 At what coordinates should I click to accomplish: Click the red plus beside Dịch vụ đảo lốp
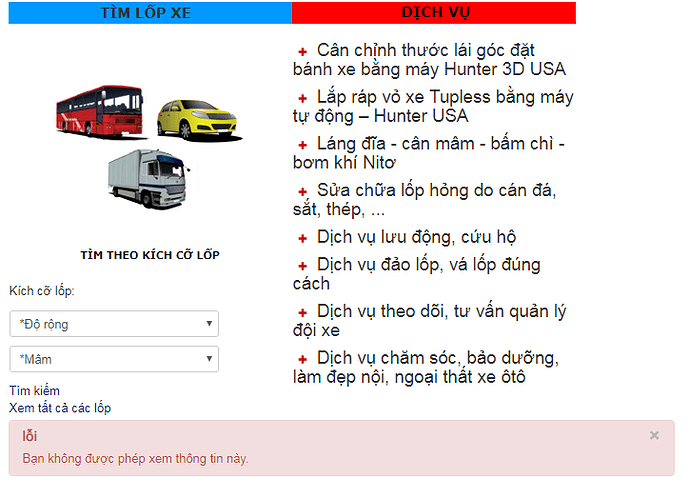click(x=302, y=266)
